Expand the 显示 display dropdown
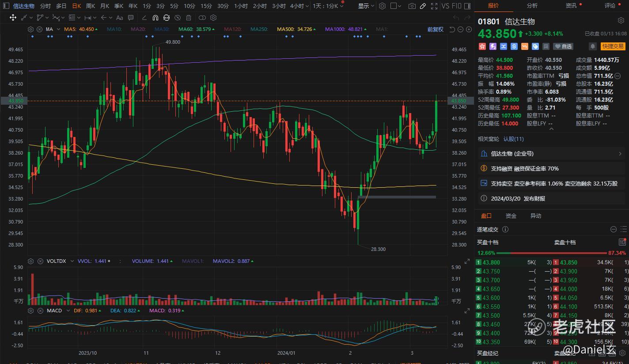 (x=366, y=6)
